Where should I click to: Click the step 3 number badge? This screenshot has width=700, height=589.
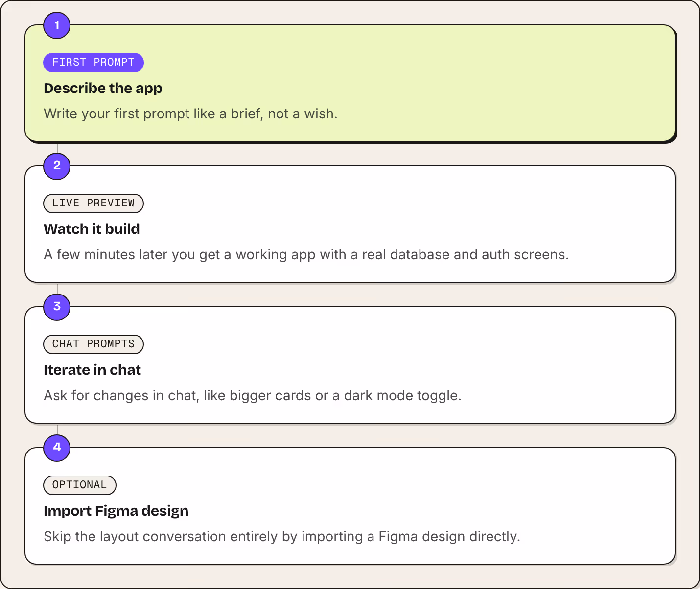(x=57, y=307)
